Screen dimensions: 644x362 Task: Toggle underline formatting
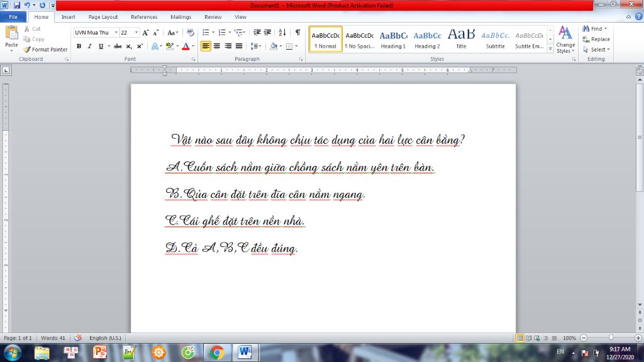(101, 47)
